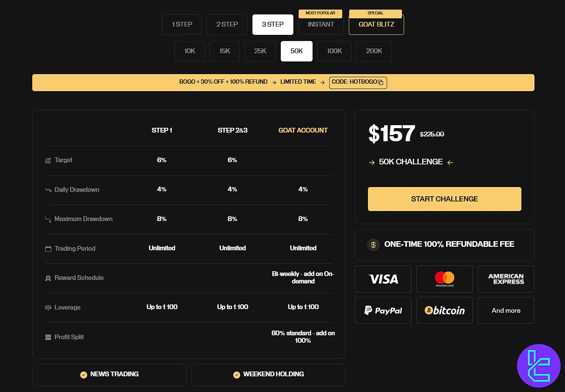The width and height of the screenshot is (565, 392).
Task: Select the 100K account size option
Action: 334,51
